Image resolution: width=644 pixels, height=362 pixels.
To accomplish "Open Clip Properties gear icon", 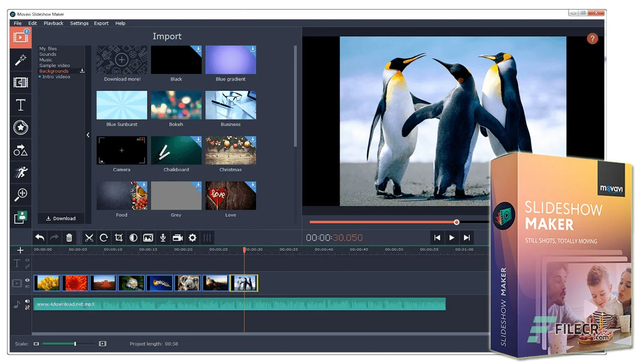I will point(192,238).
